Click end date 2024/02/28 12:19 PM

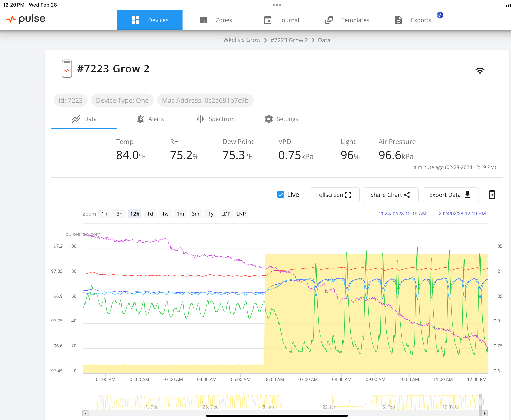tap(462, 214)
